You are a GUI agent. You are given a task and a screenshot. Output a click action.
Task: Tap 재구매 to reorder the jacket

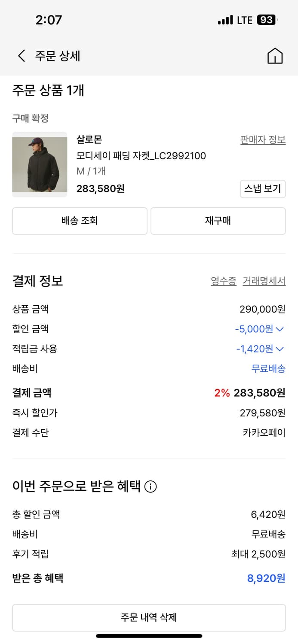pyautogui.click(x=218, y=221)
